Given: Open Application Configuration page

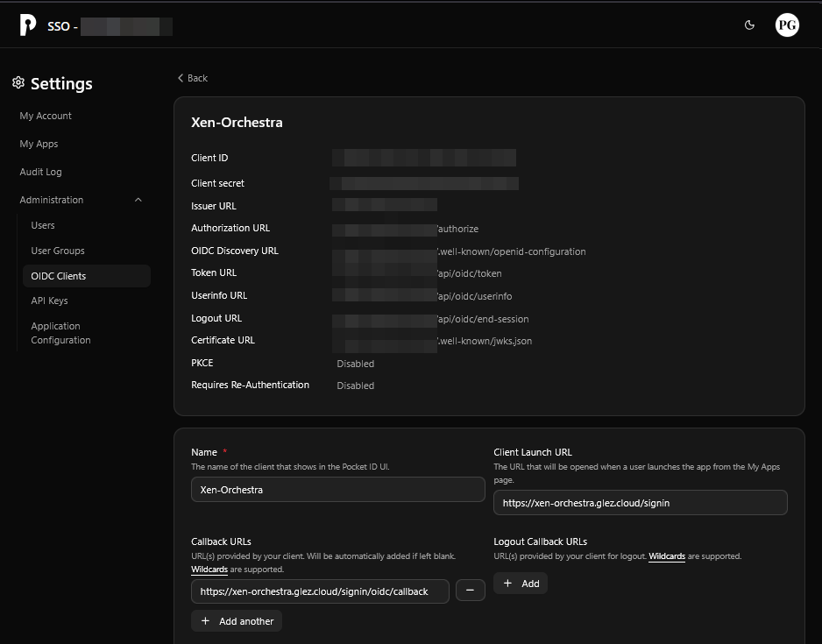Looking at the screenshot, I should pos(60,333).
